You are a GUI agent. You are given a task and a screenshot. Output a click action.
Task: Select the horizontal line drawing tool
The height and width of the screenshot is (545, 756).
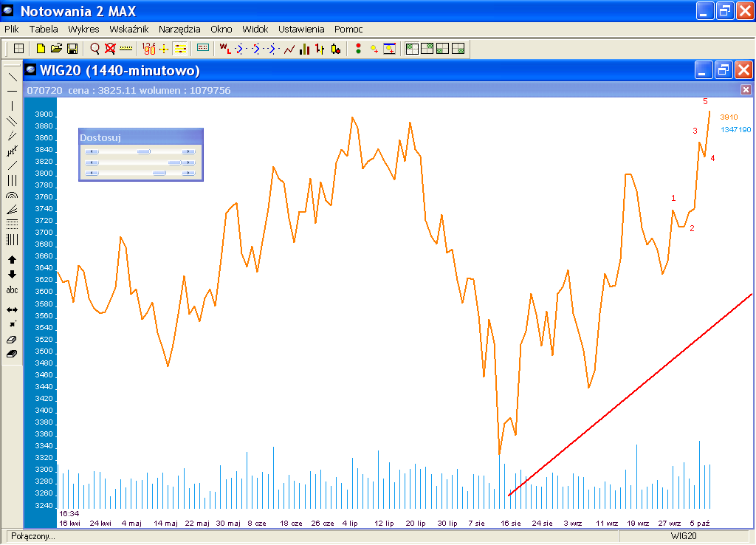12,91
